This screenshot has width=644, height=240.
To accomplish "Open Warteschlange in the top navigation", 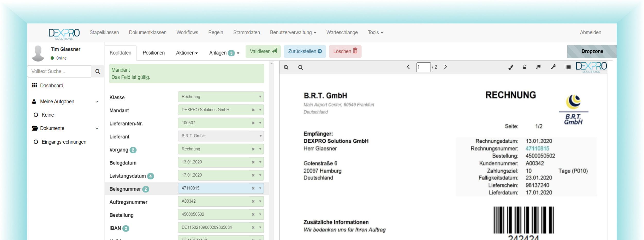I will pyautogui.click(x=342, y=32).
